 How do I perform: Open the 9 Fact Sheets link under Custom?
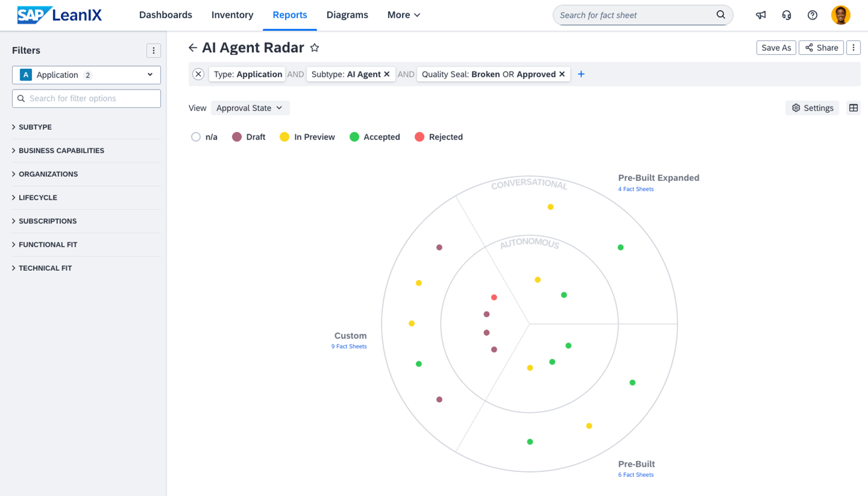pos(349,346)
